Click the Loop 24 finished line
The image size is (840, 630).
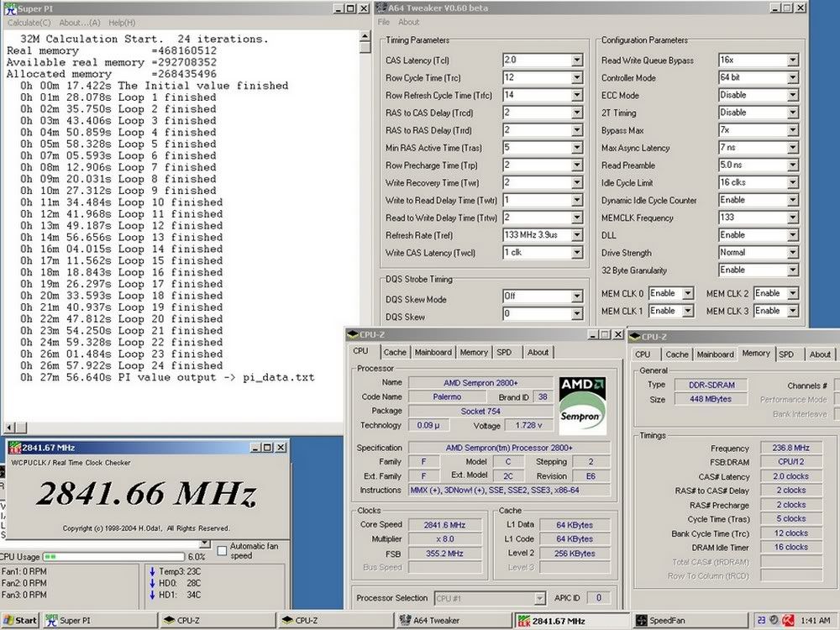[122, 366]
